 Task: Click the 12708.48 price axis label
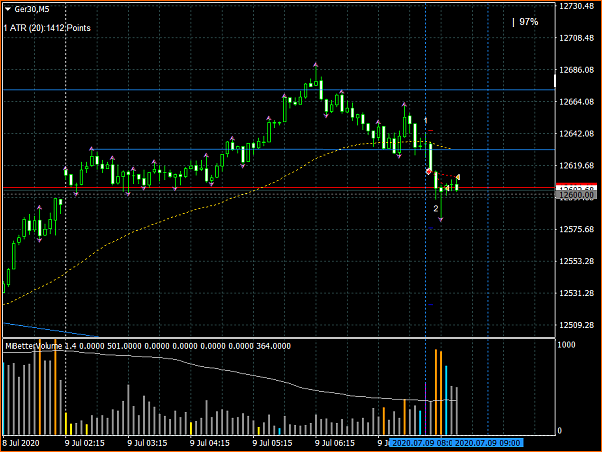coord(577,38)
